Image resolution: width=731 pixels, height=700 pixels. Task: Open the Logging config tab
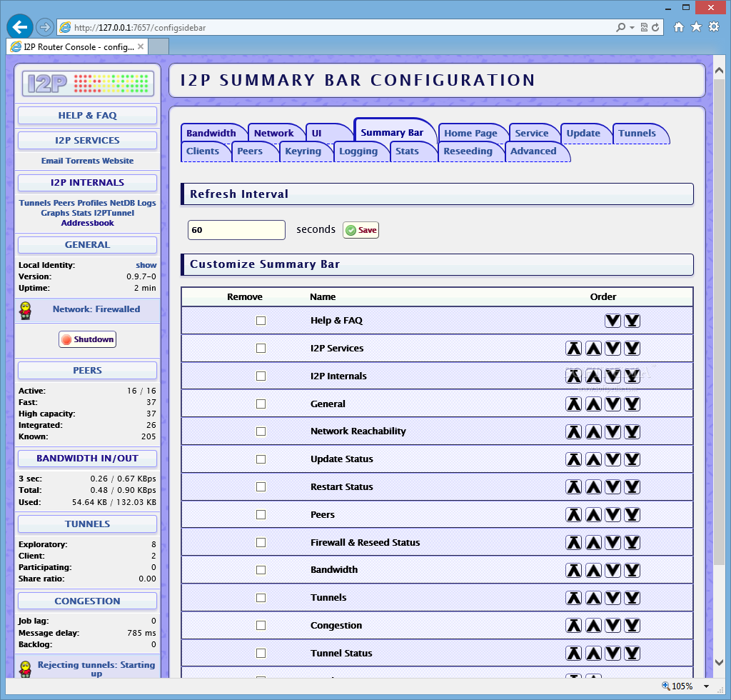(x=358, y=151)
